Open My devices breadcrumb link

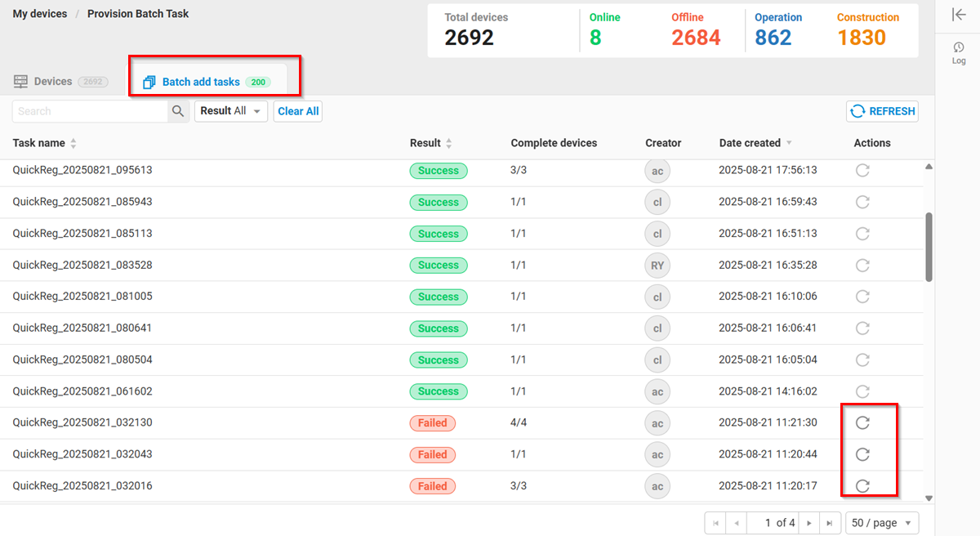click(x=40, y=14)
